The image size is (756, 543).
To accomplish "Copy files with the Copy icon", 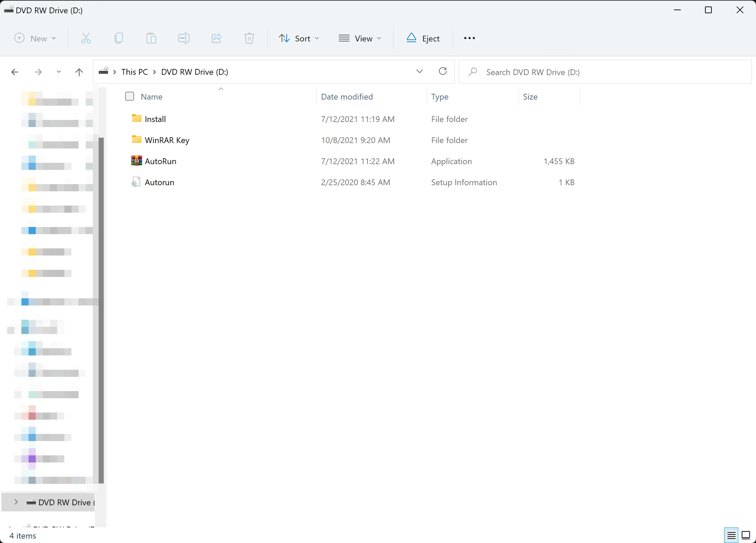I will tap(118, 38).
